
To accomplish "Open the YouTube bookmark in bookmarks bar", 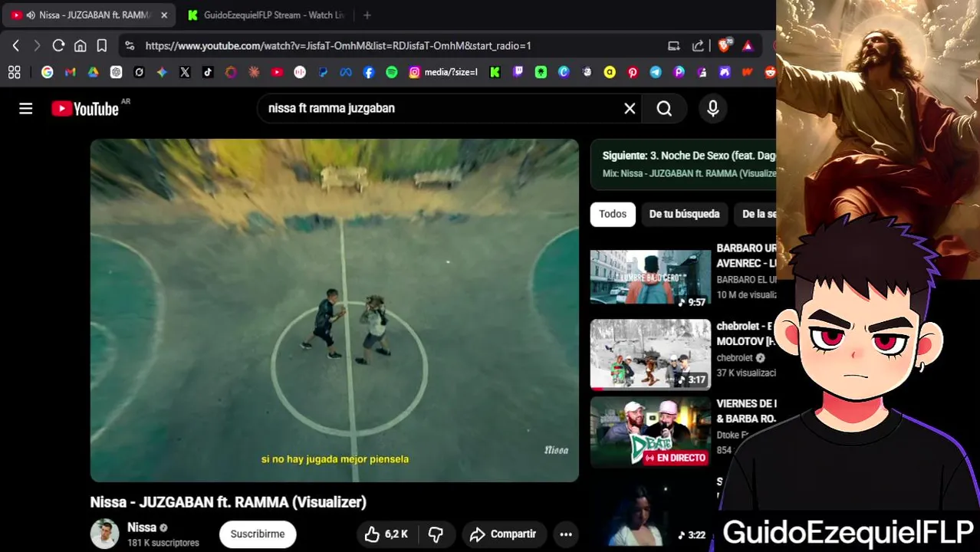I will [x=277, y=72].
